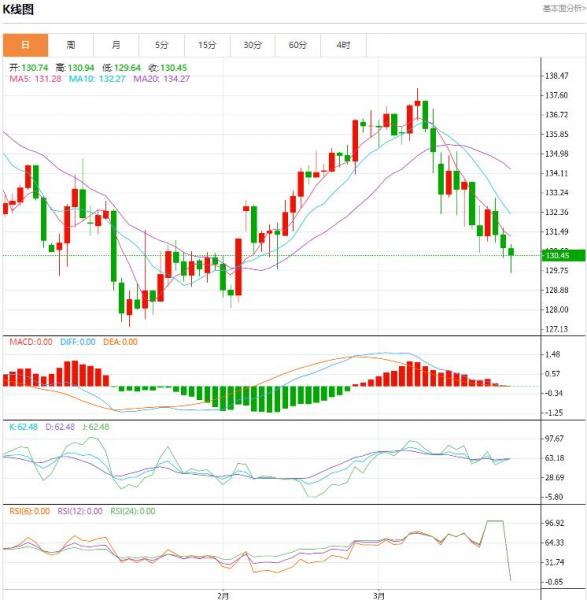The image size is (587, 600).
Task: Click the K:62.48 KDJ label
Action: [x=23, y=427]
